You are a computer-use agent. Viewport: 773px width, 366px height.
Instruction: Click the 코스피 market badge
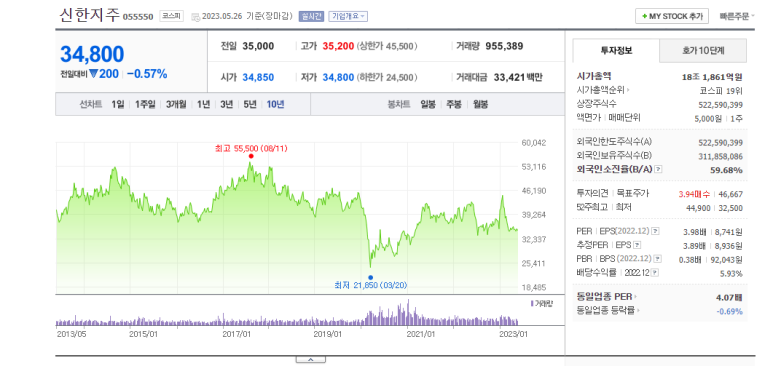point(171,16)
